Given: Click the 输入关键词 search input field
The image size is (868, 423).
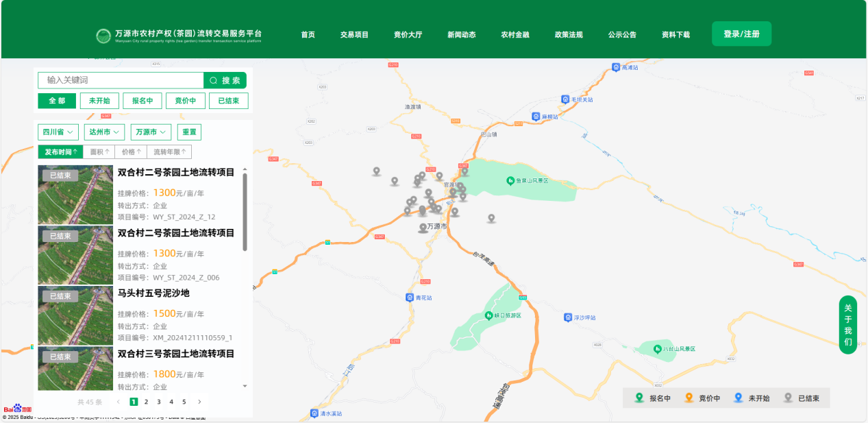Looking at the screenshot, I should click(121, 80).
